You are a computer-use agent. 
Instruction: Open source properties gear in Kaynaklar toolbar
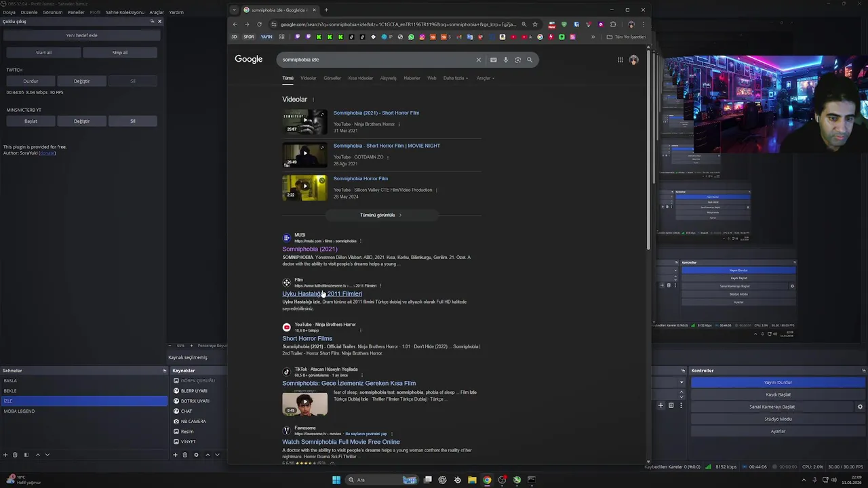click(x=196, y=455)
